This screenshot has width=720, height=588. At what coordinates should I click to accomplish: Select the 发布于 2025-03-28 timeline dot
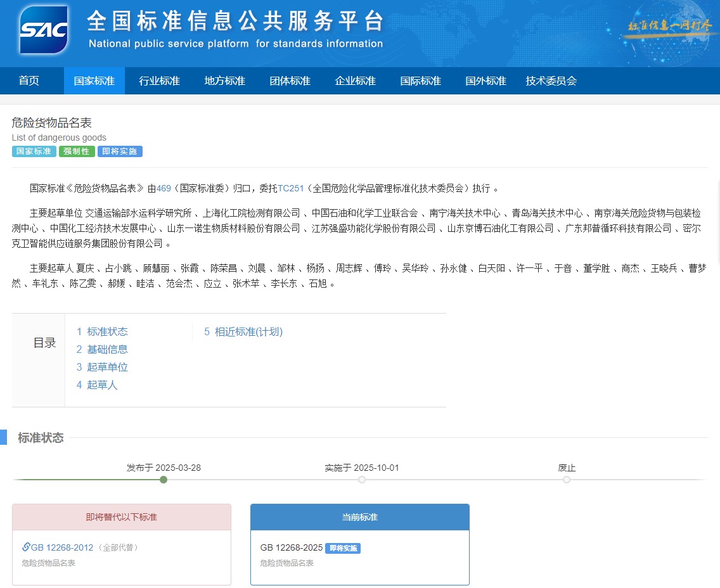coord(164,480)
